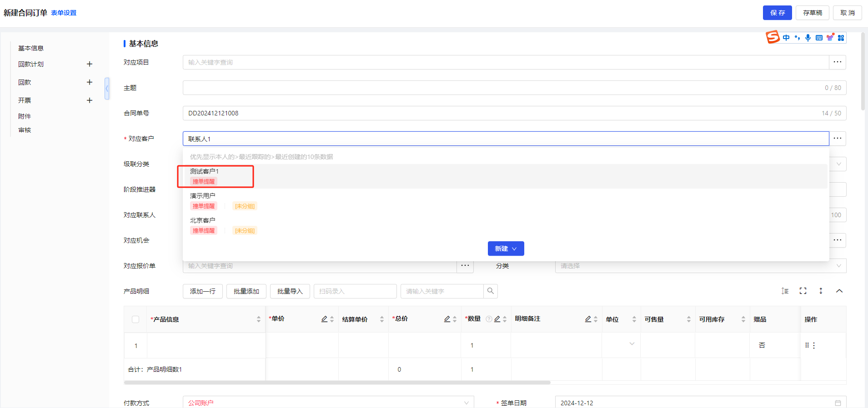868x408 pixels.
Task: Tick the select-all checkbox in product table header
Action: (135, 319)
